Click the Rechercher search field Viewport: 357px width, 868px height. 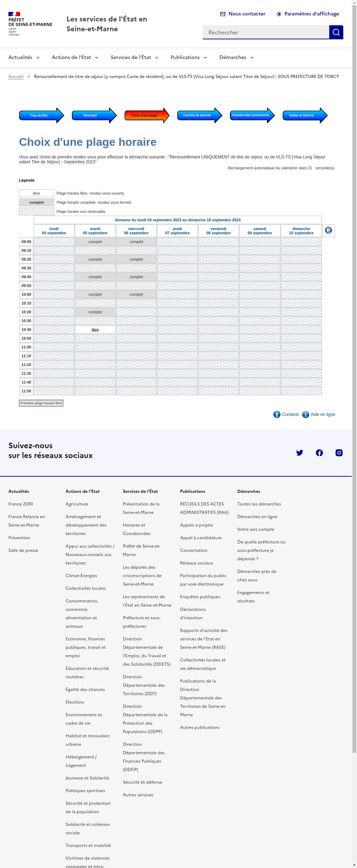click(x=266, y=32)
